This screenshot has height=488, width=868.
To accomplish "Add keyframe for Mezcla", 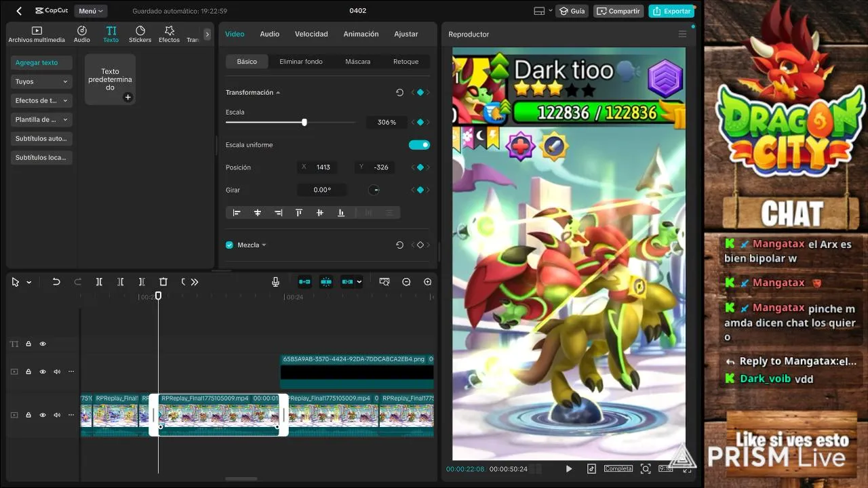I will [420, 245].
